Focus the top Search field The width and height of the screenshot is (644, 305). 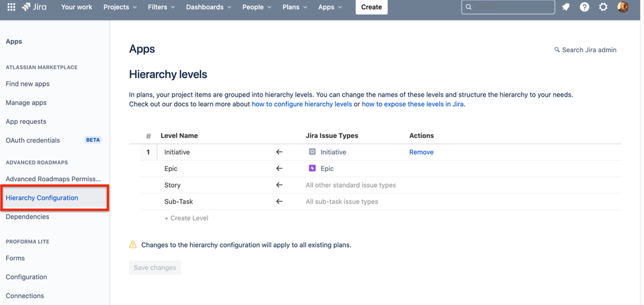508,7
